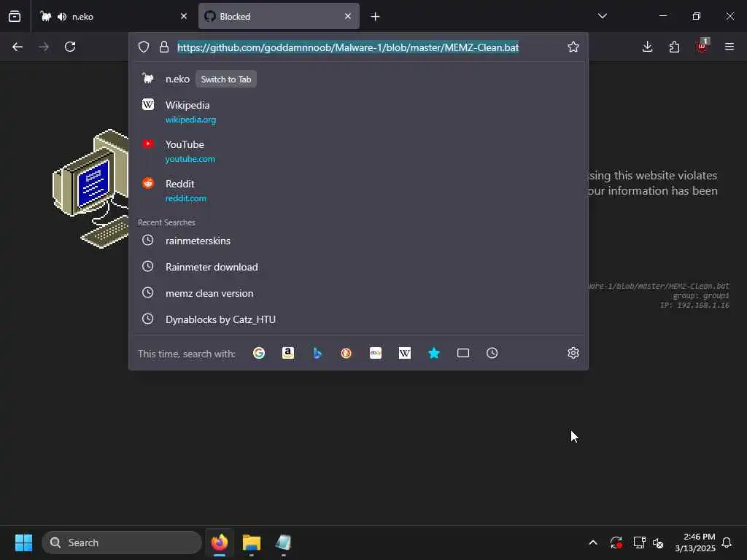The image size is (747, 560).
Task: Reload the current page
Action: click(70, 47)
